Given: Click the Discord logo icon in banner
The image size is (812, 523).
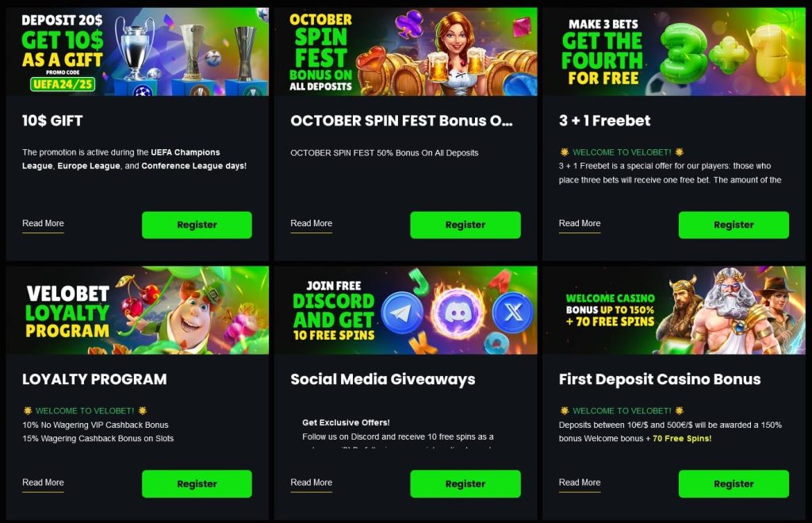Looking at the screenshot, I should (459, 313).
